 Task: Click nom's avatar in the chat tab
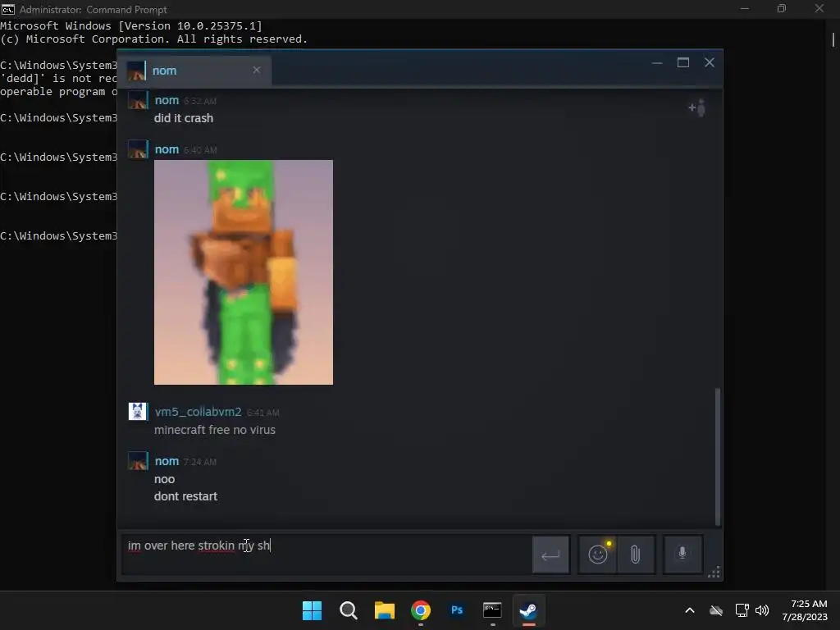tap(136, 71)
